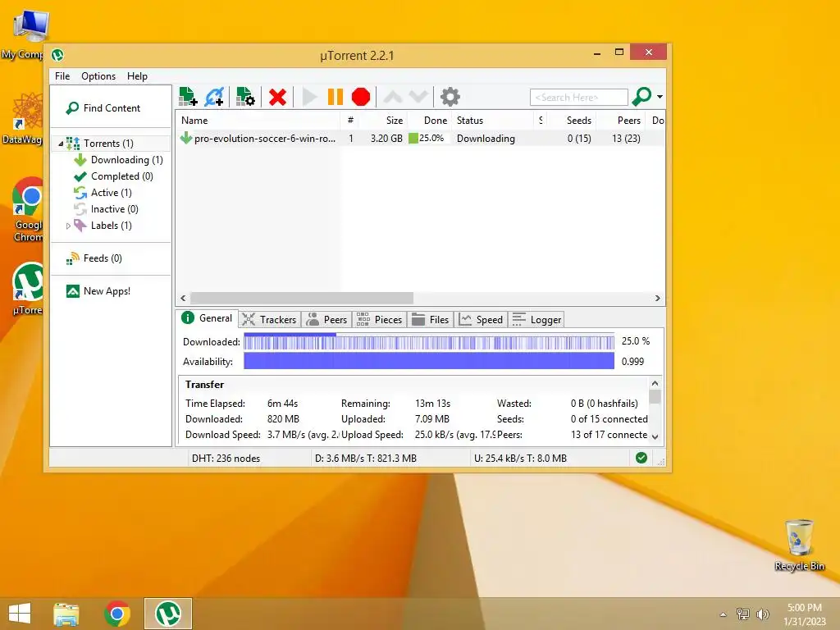Click torrent list horizontal scrollbar thumb
The width and height of the screenshot is (840, 630).
302,299
